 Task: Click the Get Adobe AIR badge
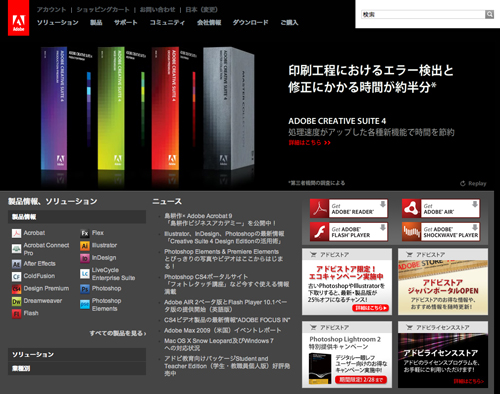(441, 208)
